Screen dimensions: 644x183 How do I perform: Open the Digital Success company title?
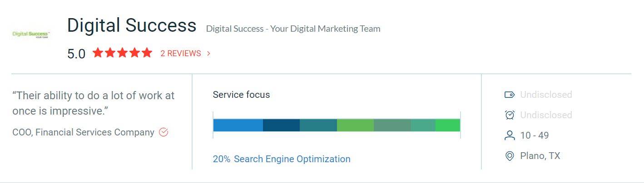coord(132,25)
